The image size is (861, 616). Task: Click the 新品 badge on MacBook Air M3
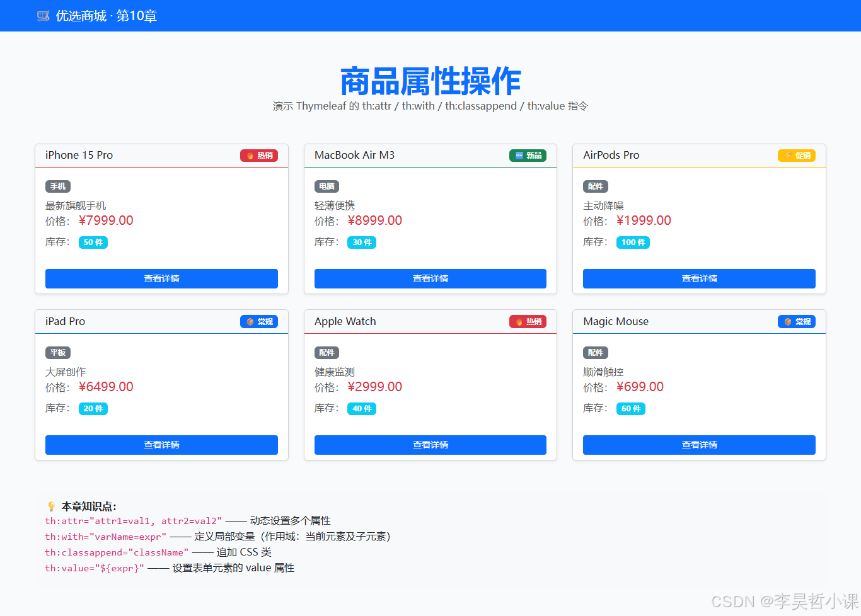528,156
